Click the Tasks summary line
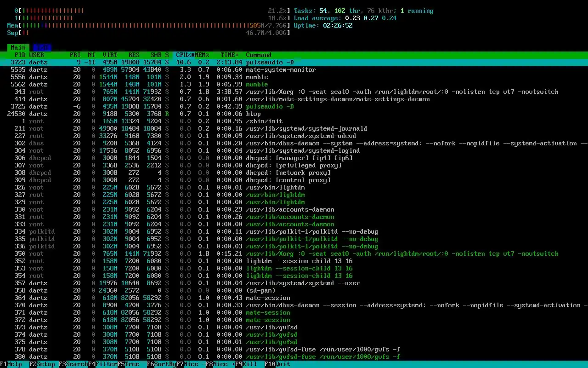 363,11
